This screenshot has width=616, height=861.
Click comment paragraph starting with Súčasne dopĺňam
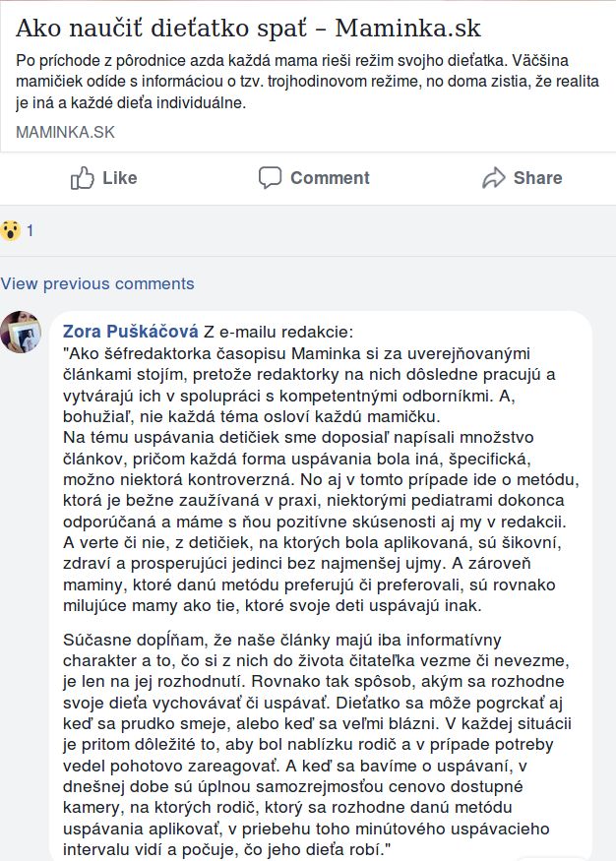coord(317,744)
